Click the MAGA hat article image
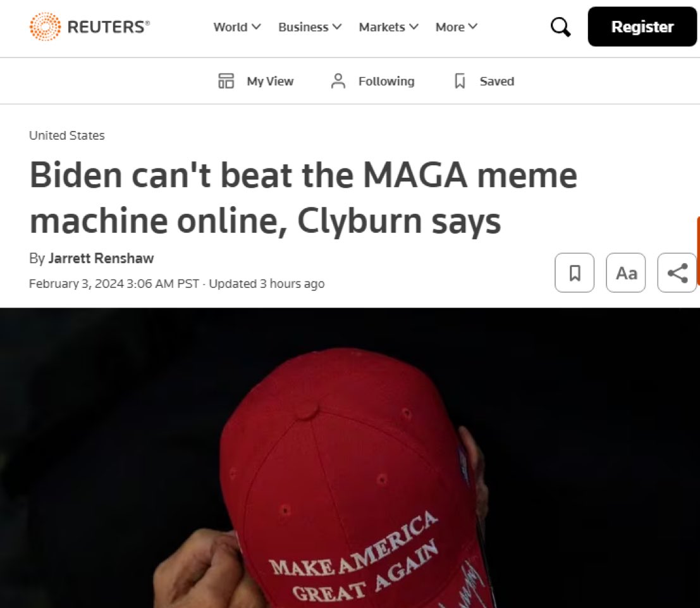Screen dimensions: 700x608 [350, 457]
